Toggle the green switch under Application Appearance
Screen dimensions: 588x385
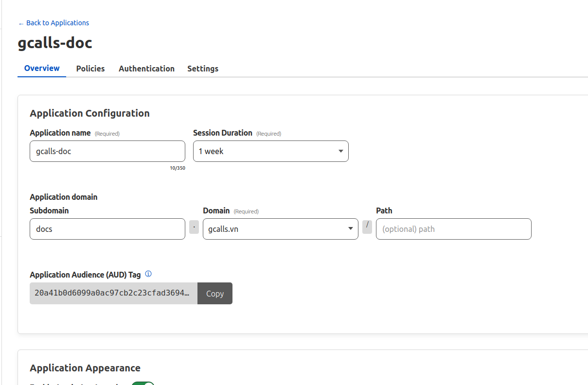click(x=143, y=384)
